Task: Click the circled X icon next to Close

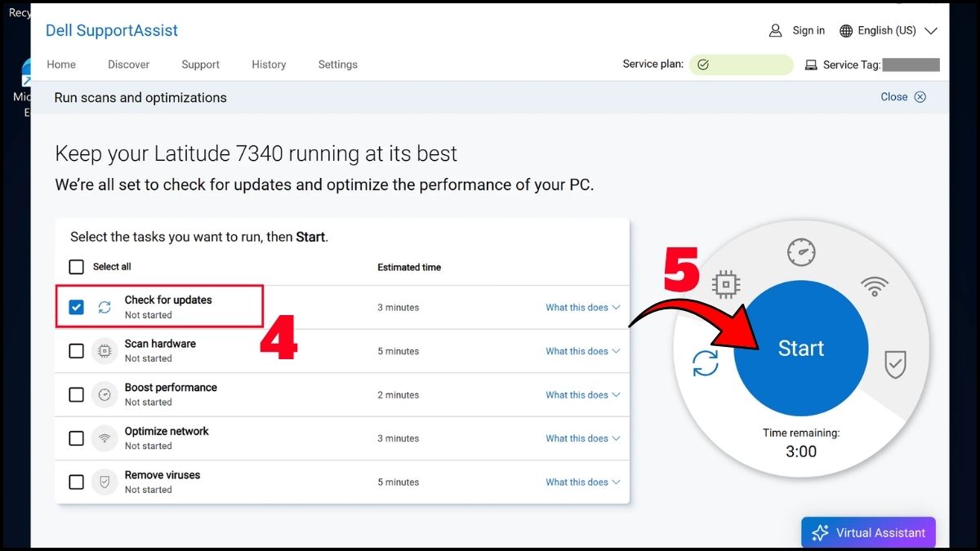Action: click(x=920, y=96)
